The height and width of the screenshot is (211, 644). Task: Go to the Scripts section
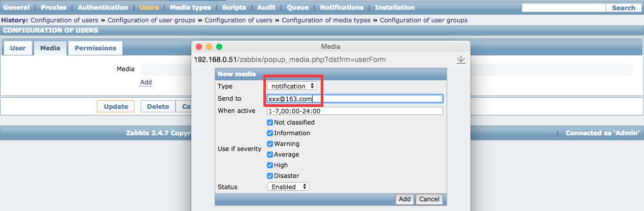(234, 8)
